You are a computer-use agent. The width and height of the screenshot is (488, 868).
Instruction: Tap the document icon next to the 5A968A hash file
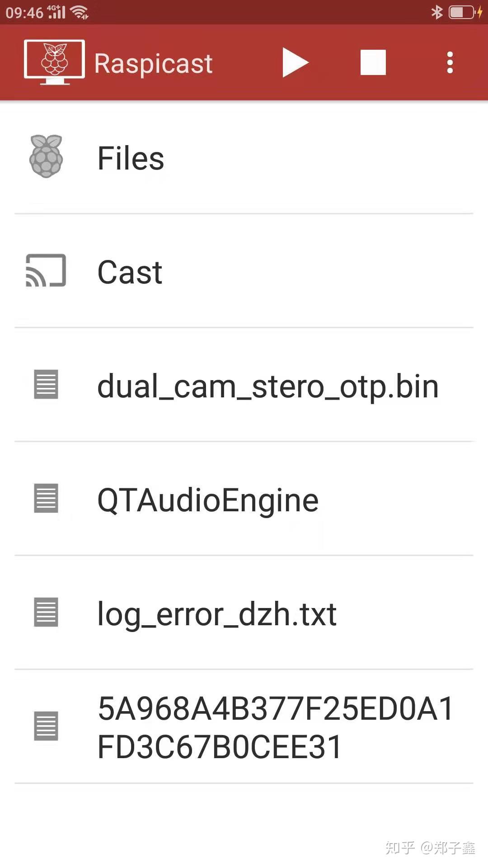click(x=45, y=726)
